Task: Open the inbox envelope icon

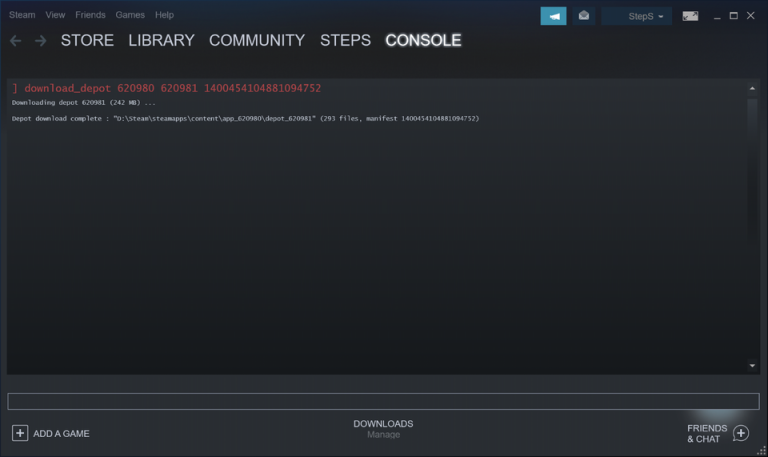Action: [x=583, y=16]
